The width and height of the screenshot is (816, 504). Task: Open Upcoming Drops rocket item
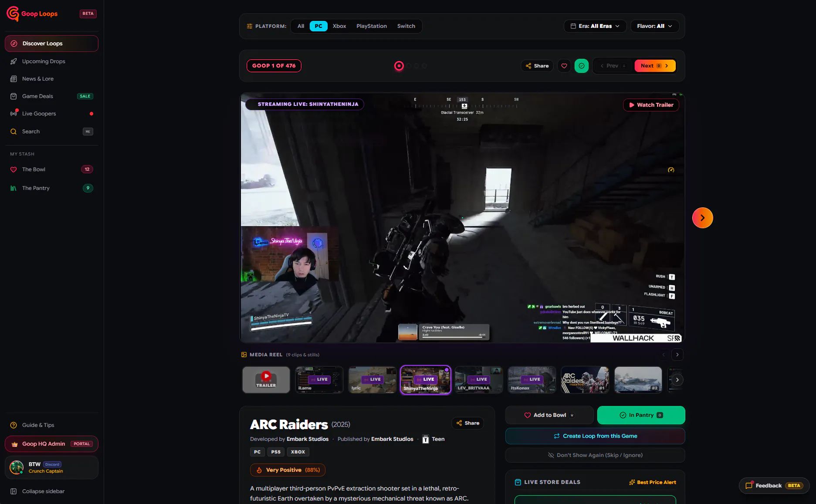tap(51, 61)
